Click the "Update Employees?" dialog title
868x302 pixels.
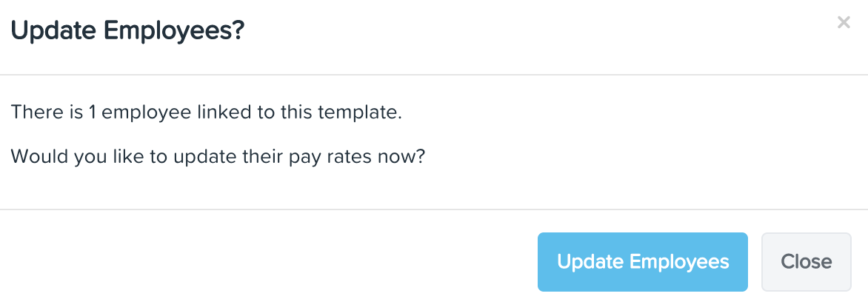(127, 31)
